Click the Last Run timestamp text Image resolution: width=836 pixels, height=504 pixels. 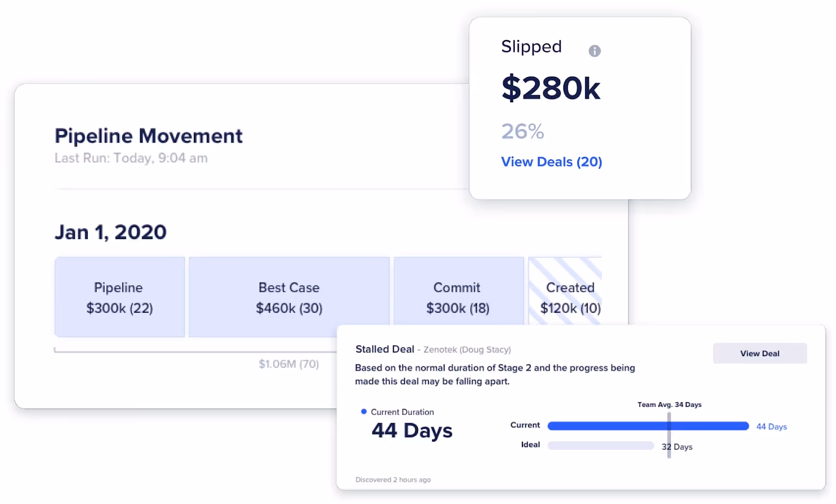(131, 158)
